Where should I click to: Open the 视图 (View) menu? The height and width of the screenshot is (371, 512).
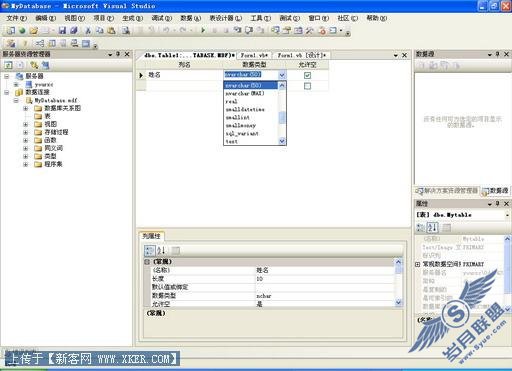point(74,18)
